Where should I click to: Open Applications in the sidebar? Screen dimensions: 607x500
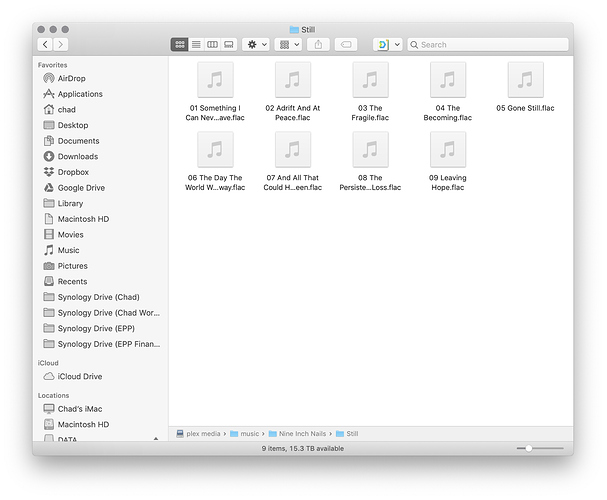[x=101, y=94]
